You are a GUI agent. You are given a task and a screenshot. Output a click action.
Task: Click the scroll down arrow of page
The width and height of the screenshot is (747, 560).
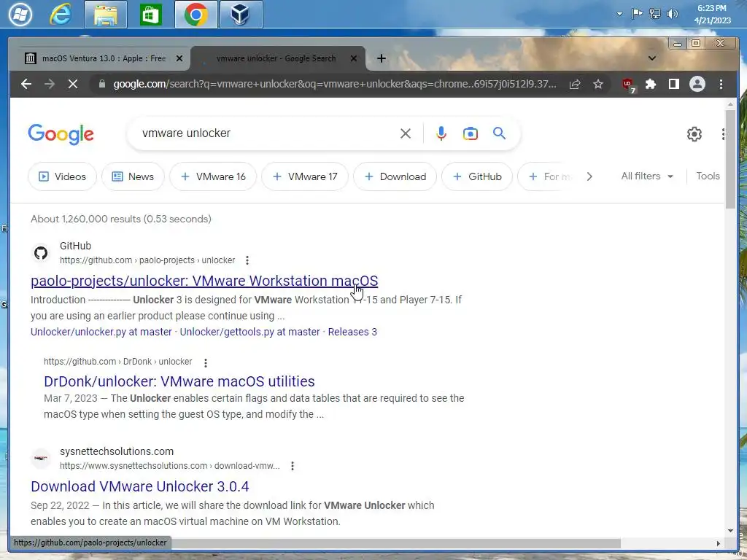[731, 531]
